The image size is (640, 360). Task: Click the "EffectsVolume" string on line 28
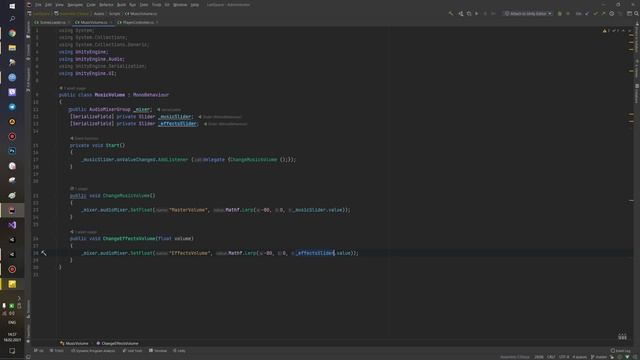[x=190, y=253]
